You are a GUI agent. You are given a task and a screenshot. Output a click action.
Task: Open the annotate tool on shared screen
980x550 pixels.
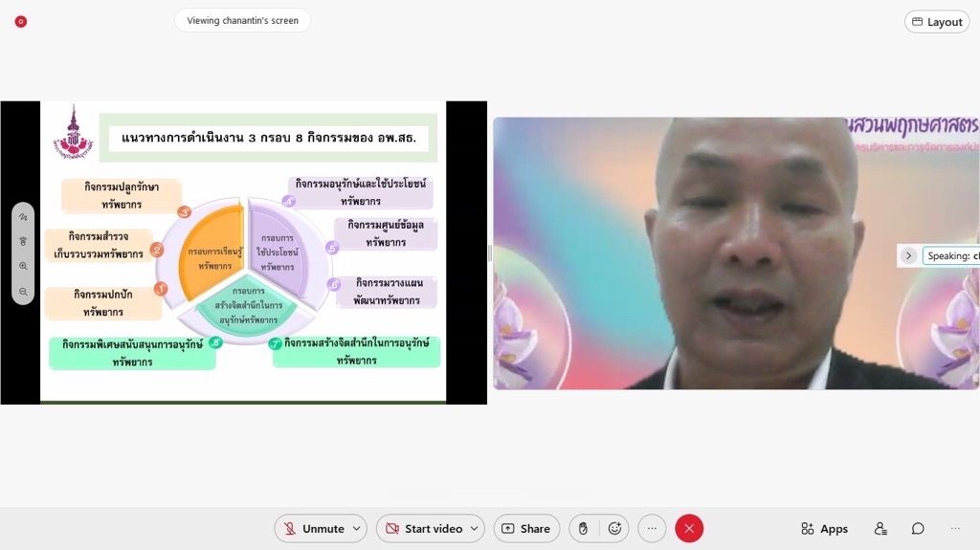[23, 217]
